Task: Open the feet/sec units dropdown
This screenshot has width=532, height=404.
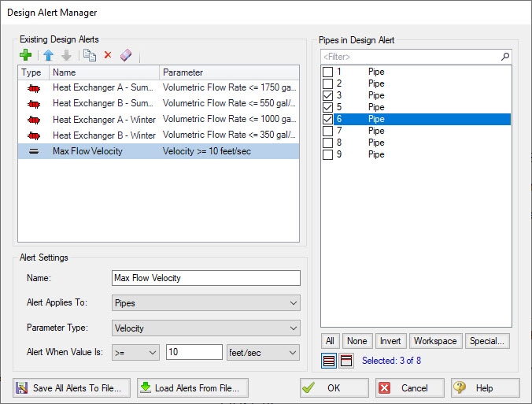Action: pyautogui.click(x=264, y=352)
